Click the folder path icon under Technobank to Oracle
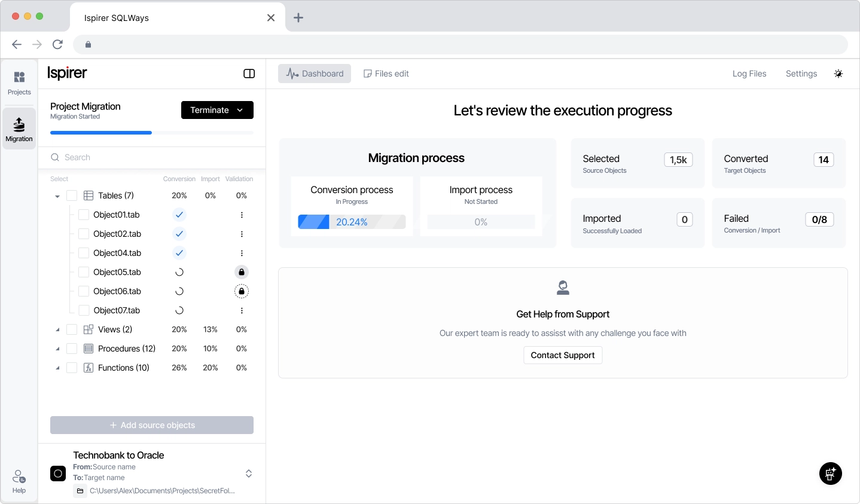 pos(80,491)
